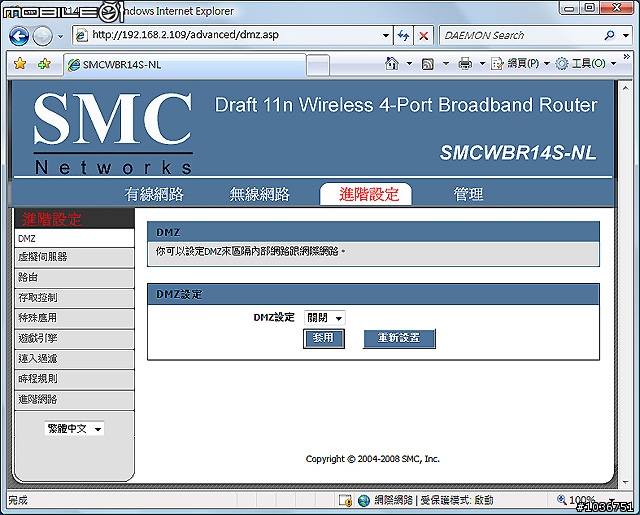Open the 有線網路 tab
Viewport: 640px width, 515px height.
(154, 194)
